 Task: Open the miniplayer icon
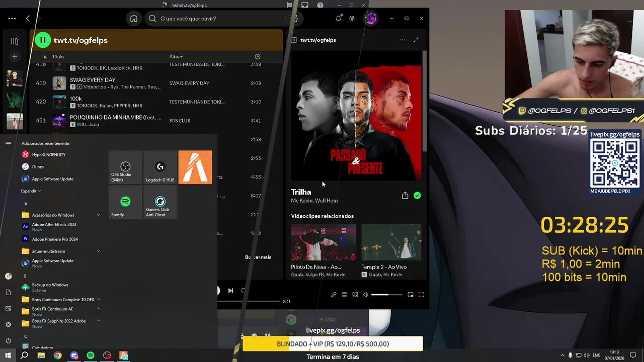click(411, 295)
